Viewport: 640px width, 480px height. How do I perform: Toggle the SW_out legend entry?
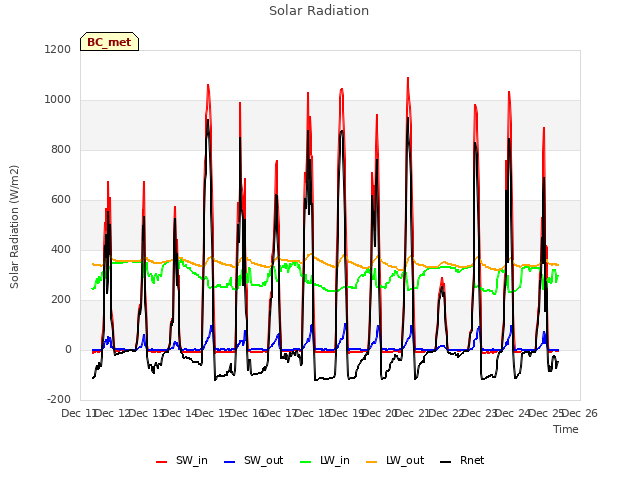click(253, 460)
